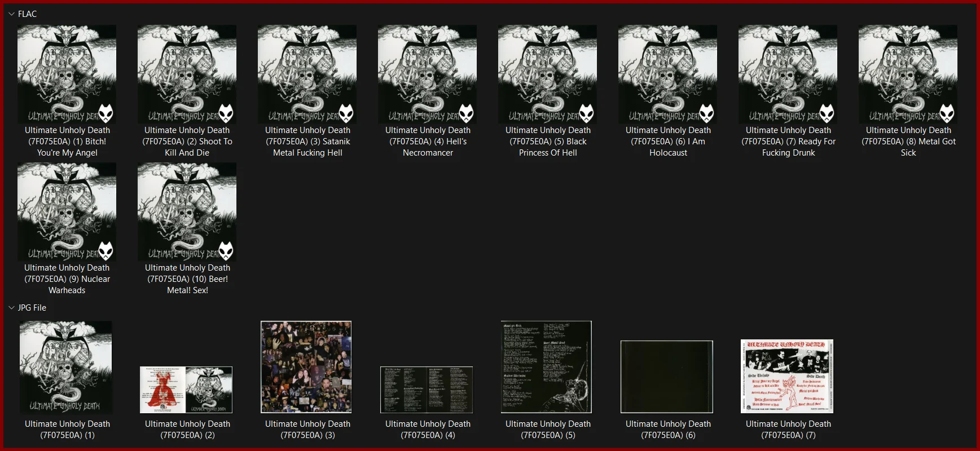Click JPG filename 'Ultimate Unholy Death (7F075E0A) (2)'
This screenshot has height=451, width=980.
(x=187, y=430)
